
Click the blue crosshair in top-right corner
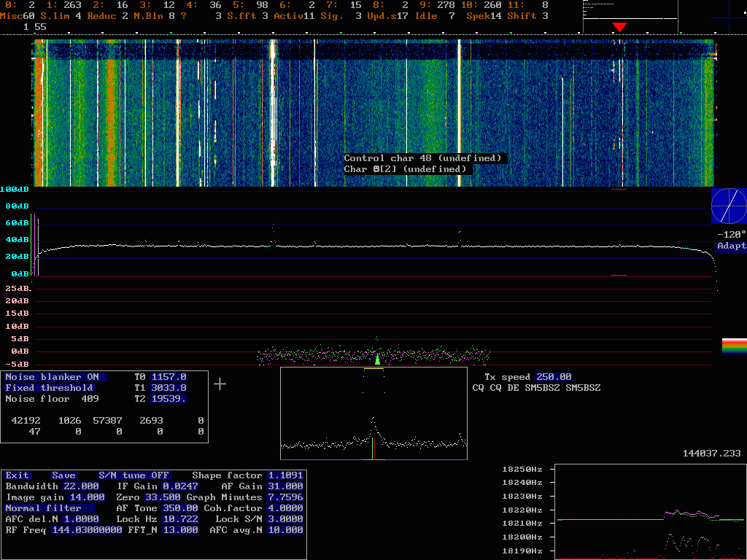tap(729, 18)
